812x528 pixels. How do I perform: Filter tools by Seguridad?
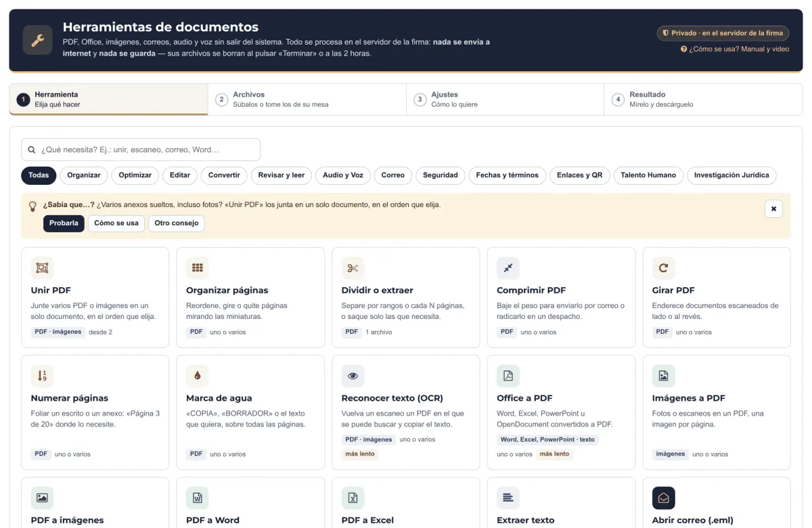click(x=441, y=175)
